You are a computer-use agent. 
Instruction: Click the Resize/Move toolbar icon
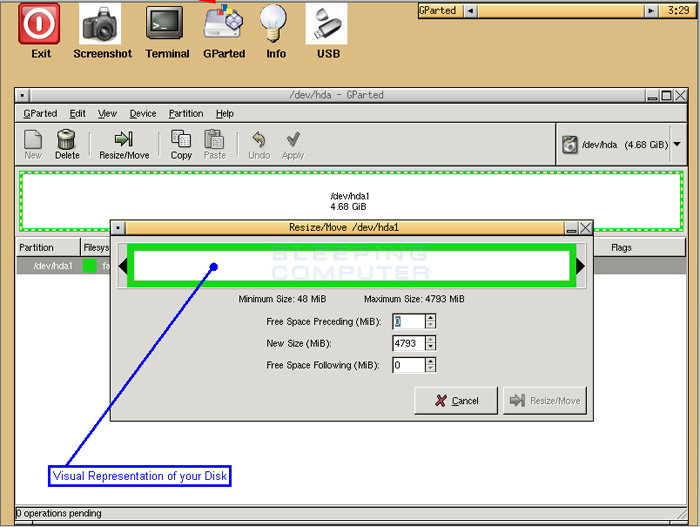pyautogui.click(x=124, y=145)
